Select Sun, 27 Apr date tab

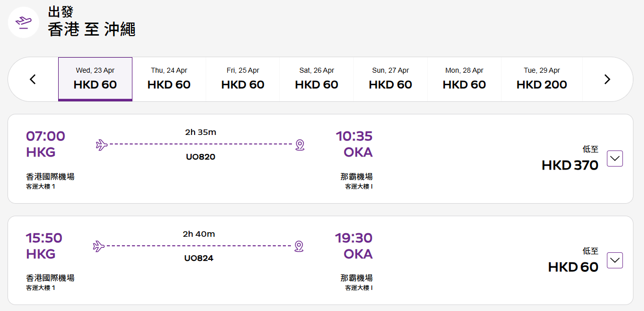(390, 79)
